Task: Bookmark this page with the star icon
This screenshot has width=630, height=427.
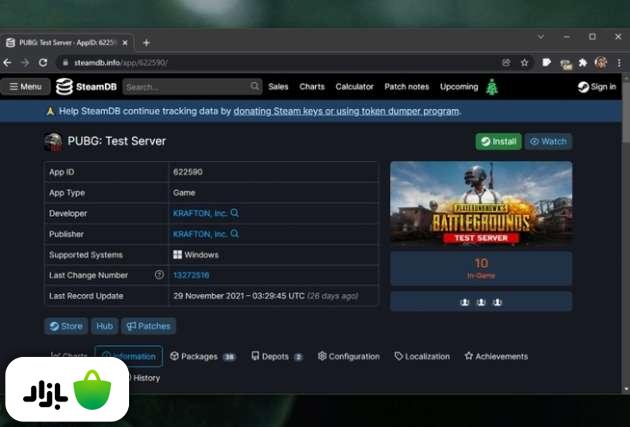Action: tap(525, 62)
